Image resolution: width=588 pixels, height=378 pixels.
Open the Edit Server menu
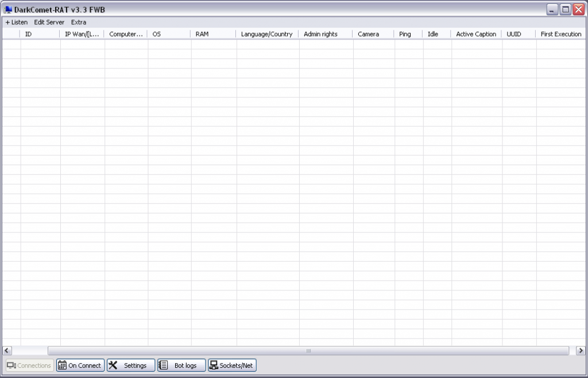coord(49,22)
